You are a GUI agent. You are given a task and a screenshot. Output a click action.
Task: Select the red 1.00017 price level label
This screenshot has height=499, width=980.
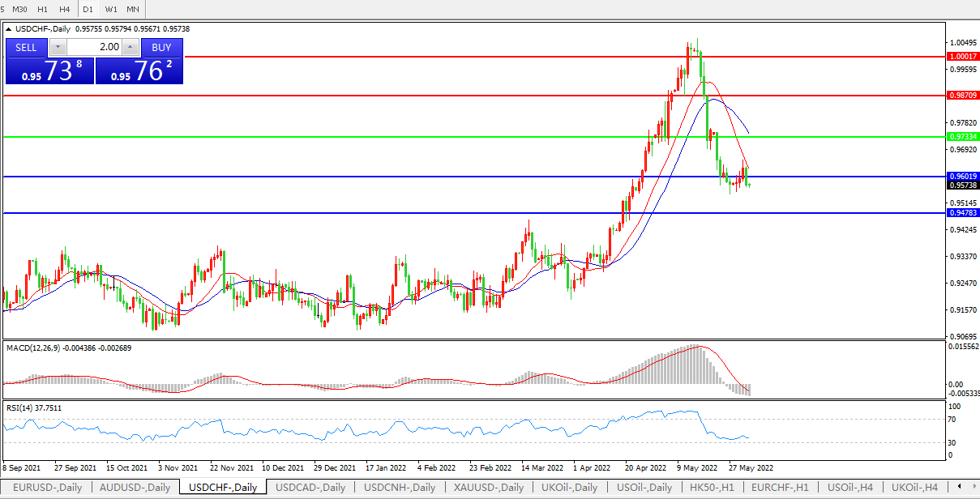point(962,57)
